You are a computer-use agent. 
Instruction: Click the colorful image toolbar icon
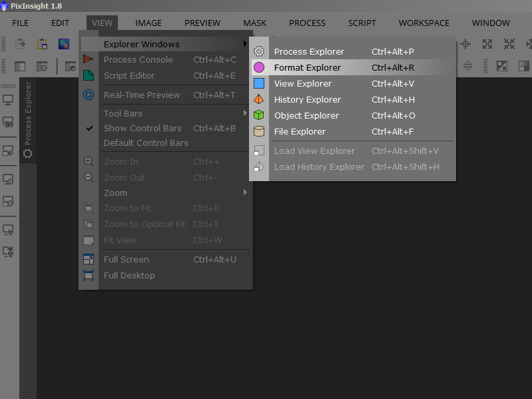click(x=64, y=44)
